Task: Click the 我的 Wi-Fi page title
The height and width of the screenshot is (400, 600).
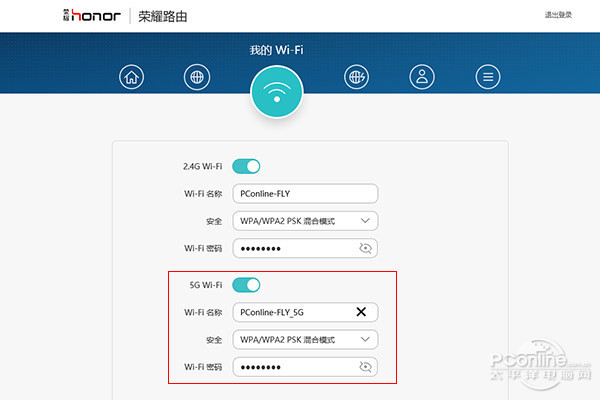Action: click(x=277, y=50)
